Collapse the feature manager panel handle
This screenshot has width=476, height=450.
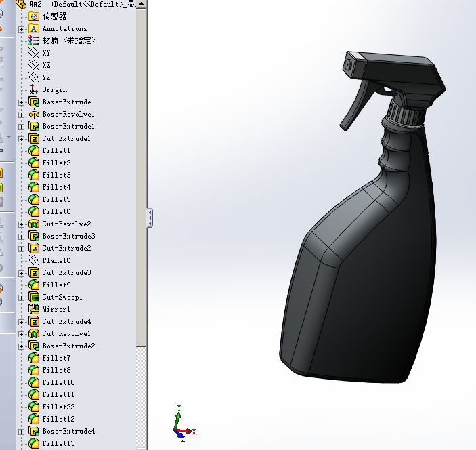click(150, 218)
